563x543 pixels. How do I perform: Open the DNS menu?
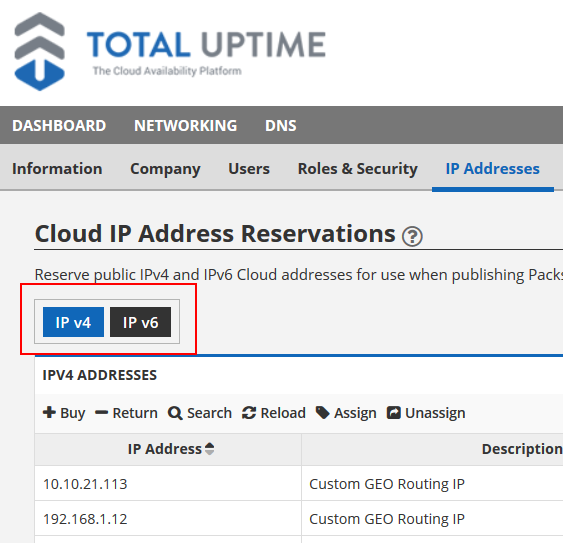tap(281, 126)
